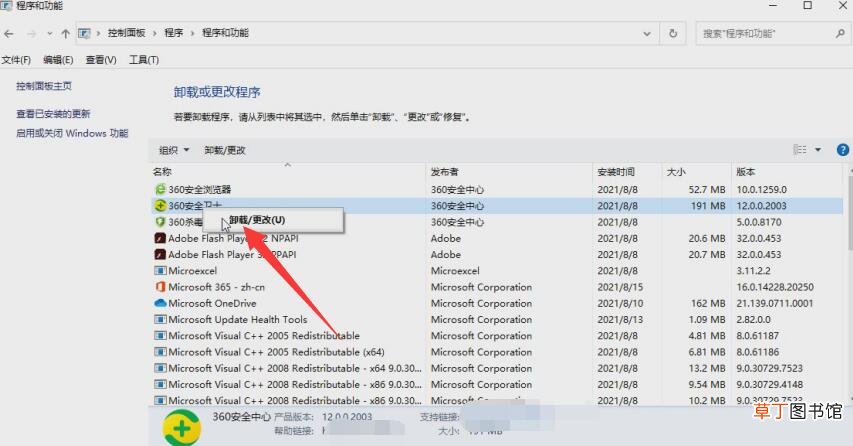Click the change view icon
The width and height of the screenshot is (853, 446).
tap(800, 150)
